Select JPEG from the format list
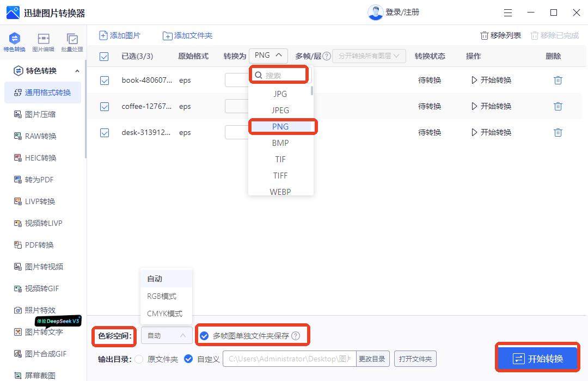Screen dimensions: 588x381 280,110
